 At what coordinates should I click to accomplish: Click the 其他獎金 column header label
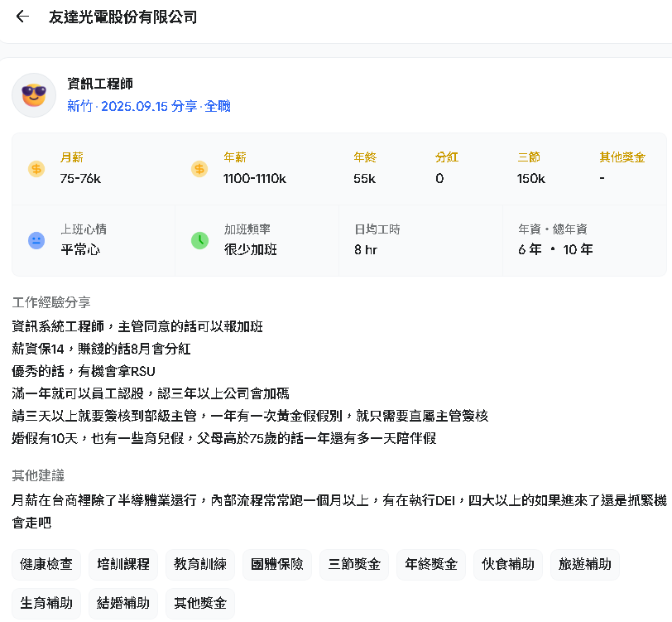tap(622, 157)
